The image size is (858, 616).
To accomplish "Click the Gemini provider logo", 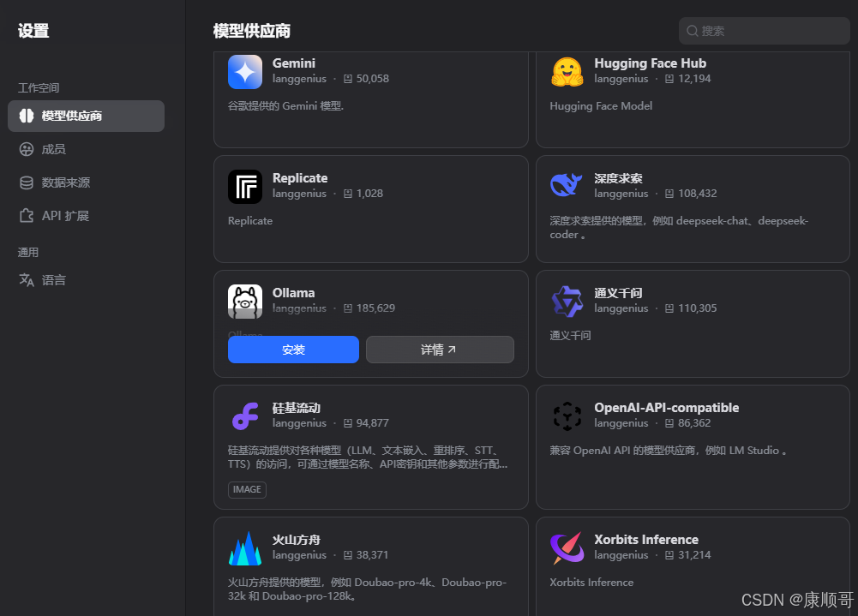I will point(244,72).
